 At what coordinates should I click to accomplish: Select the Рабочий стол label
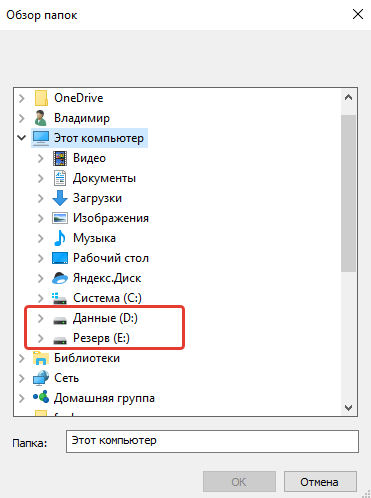111,258
